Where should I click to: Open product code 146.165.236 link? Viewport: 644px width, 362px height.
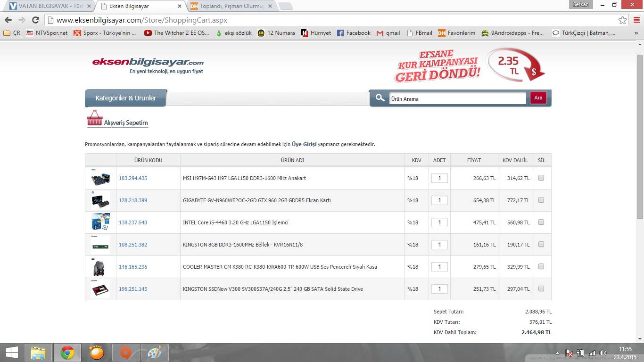click(x=133, y=267)
